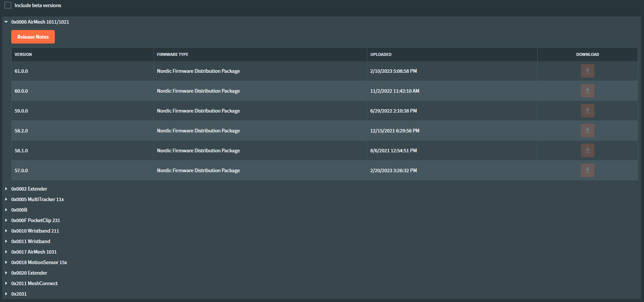The image size is (644, 302).
Task: Click the Uploaded column header
Action: pyautogui.click(x=381, y=54)
